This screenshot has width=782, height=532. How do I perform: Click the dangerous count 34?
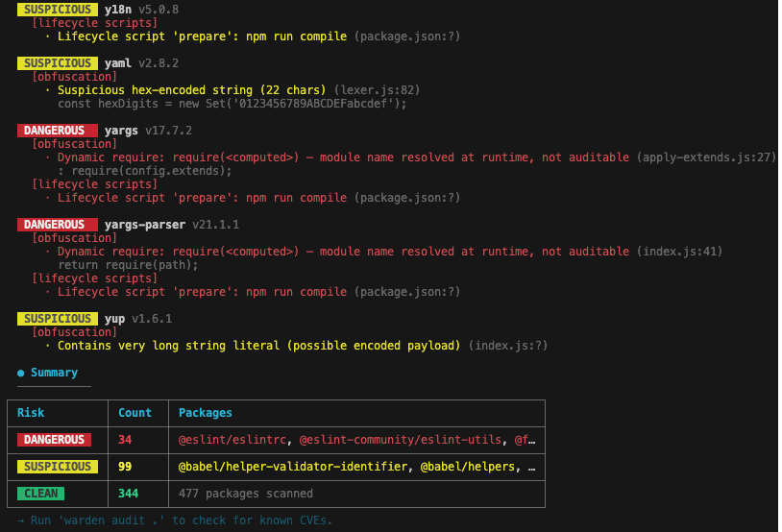[125, 440]
